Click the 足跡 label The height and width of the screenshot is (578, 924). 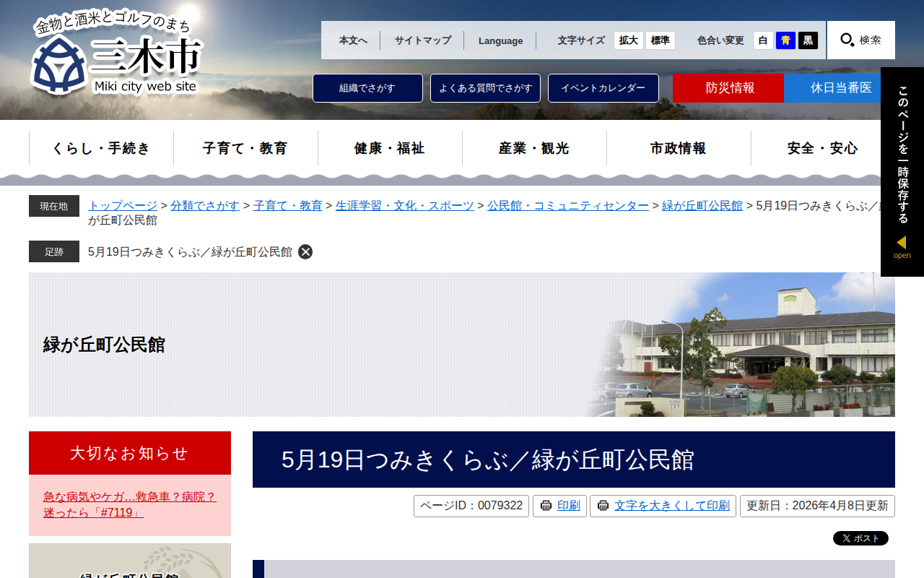point(54,251)
